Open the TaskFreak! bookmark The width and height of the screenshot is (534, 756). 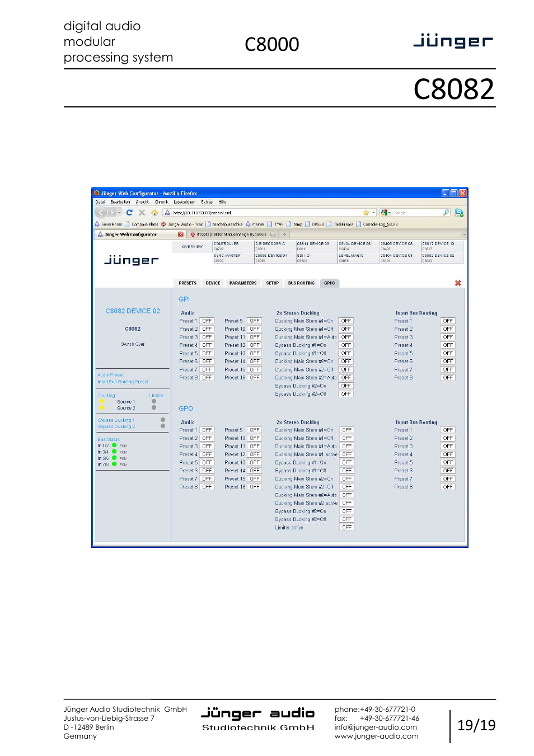coord(340,224)
